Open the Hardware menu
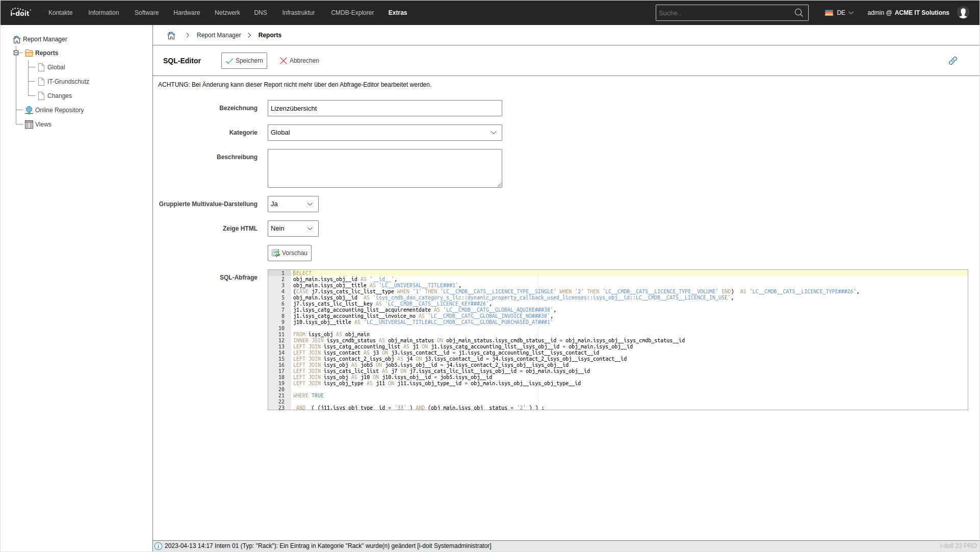 coord(187,13)
